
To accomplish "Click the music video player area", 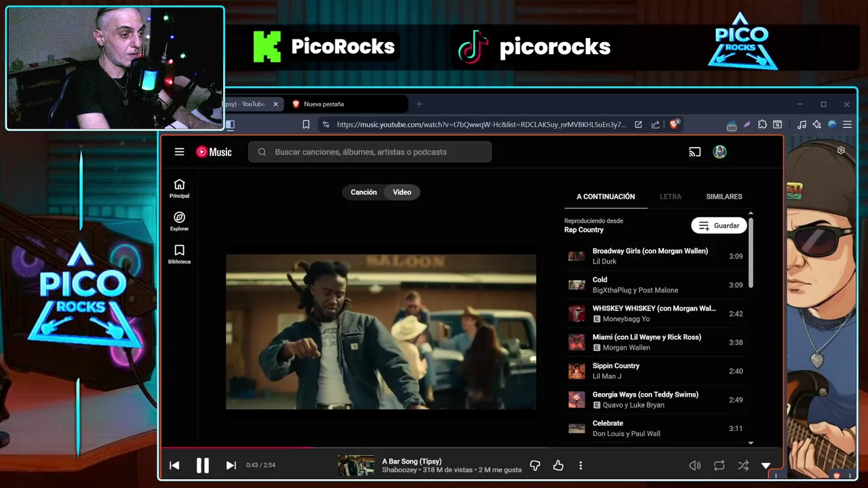I will point(380,331).
